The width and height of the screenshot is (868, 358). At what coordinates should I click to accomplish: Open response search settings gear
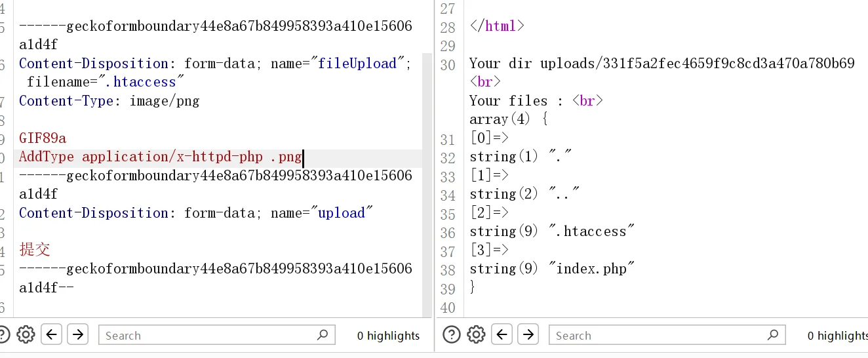click(x=477, y=334)
